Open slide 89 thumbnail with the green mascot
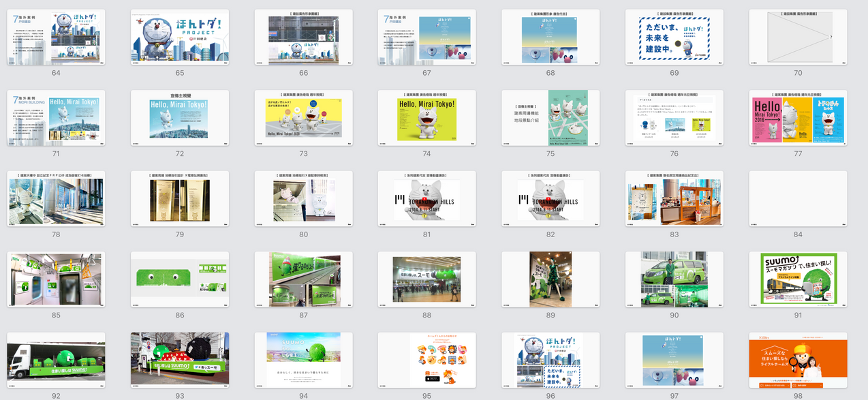The width and height of the screenshot is (868, 400). [x=551, y=280]
